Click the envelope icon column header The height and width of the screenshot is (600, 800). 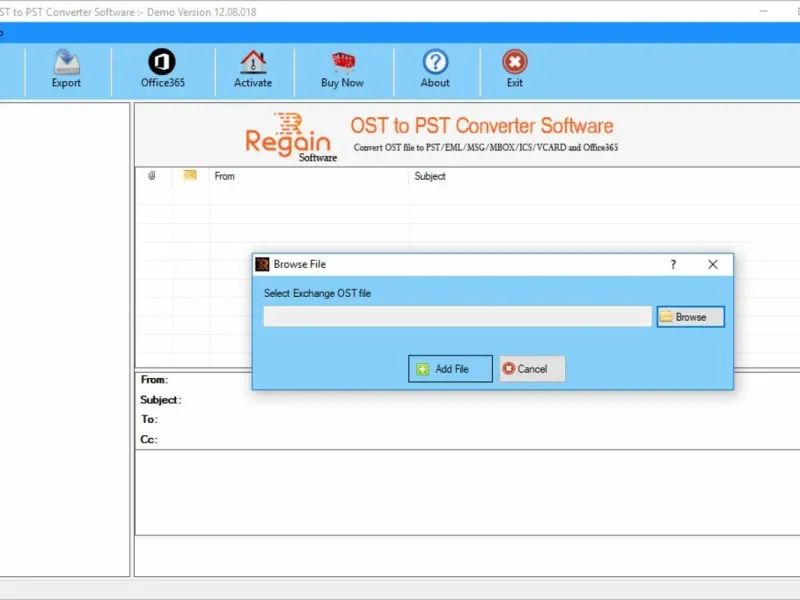pyautogui.click(x=190, y=176)
